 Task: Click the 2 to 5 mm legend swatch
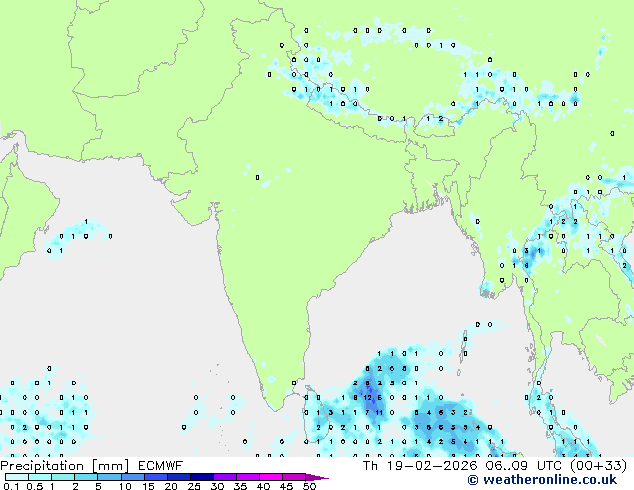86,477
